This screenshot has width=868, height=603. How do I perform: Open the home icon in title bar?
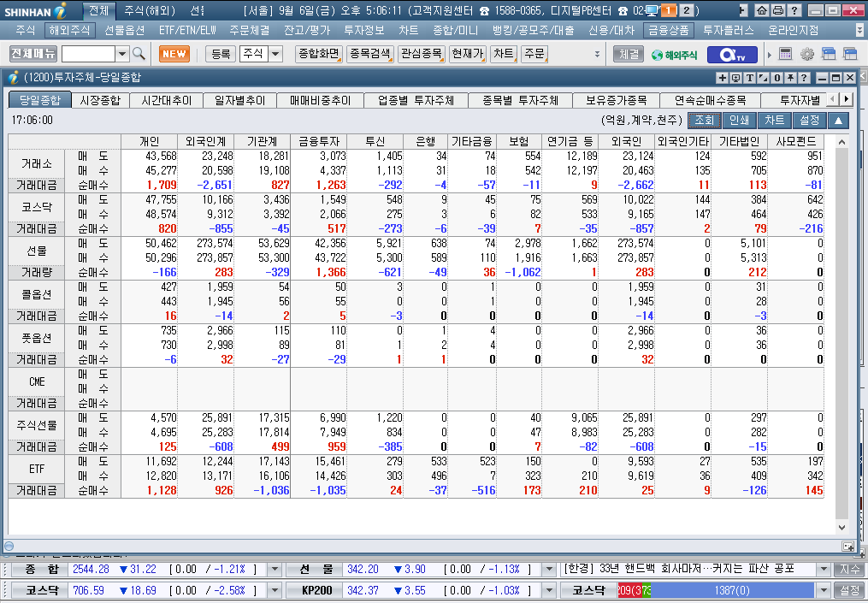(x=762, y=10)
